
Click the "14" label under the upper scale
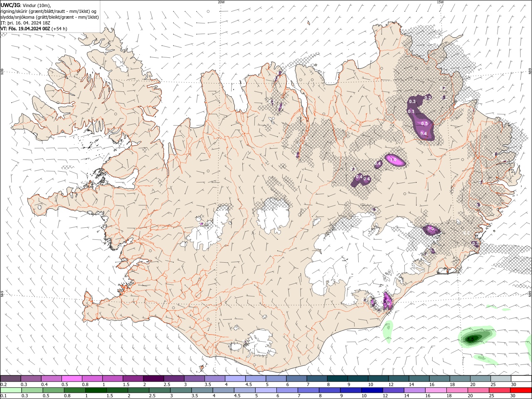[411, 384]
